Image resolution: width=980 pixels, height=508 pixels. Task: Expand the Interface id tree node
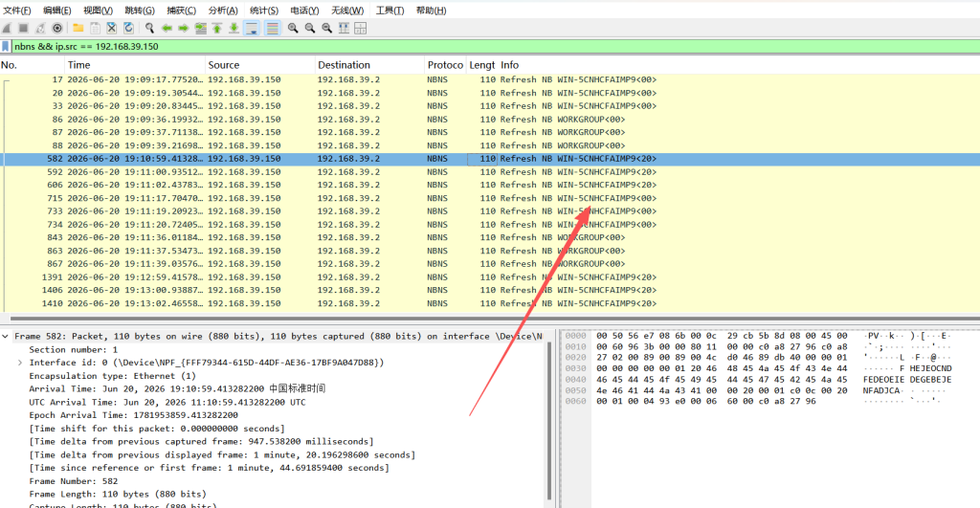click(x=20, y=363)
